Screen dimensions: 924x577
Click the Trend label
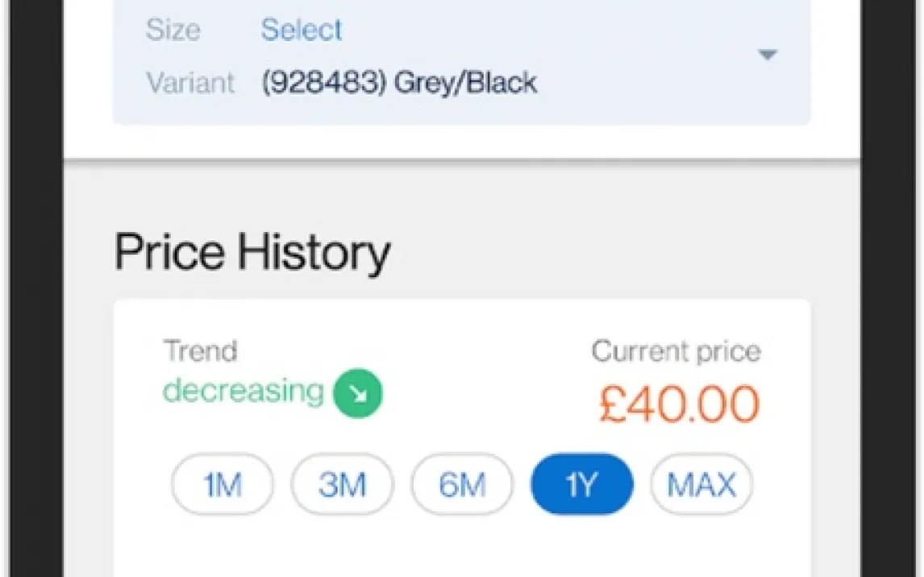coord(200,351)
